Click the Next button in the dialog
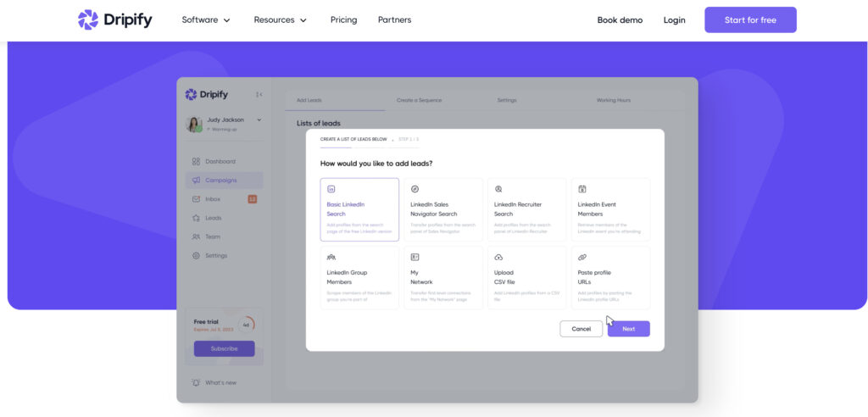The image size is (868, 417). point(629,329)
